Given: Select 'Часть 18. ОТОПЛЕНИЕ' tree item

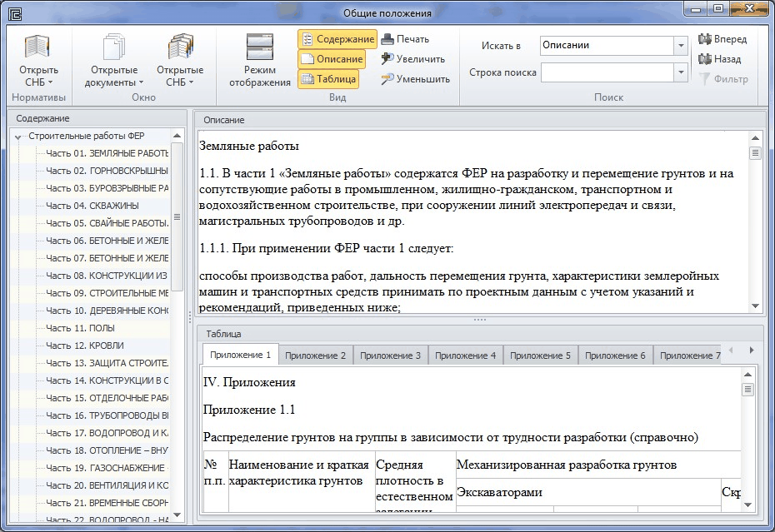Looking at the screenshot, I should (107, 450).
